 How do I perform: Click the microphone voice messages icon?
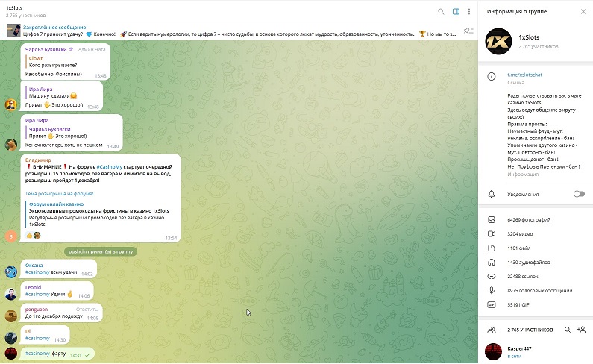pos(492,291)
